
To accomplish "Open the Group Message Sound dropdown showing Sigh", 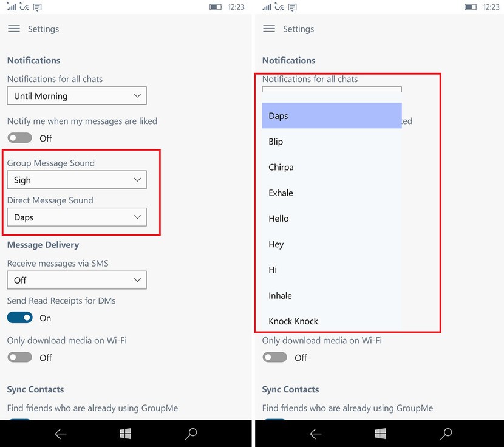I will 77,180.
